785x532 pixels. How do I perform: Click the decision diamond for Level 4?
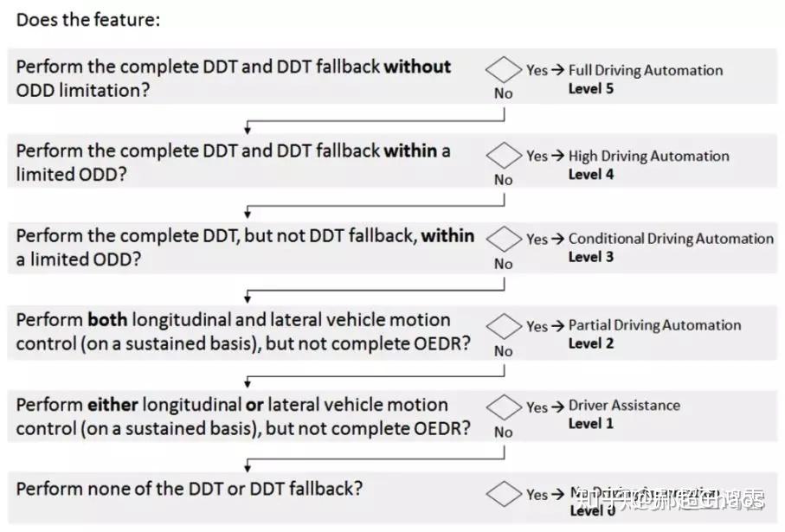point(504,156)
